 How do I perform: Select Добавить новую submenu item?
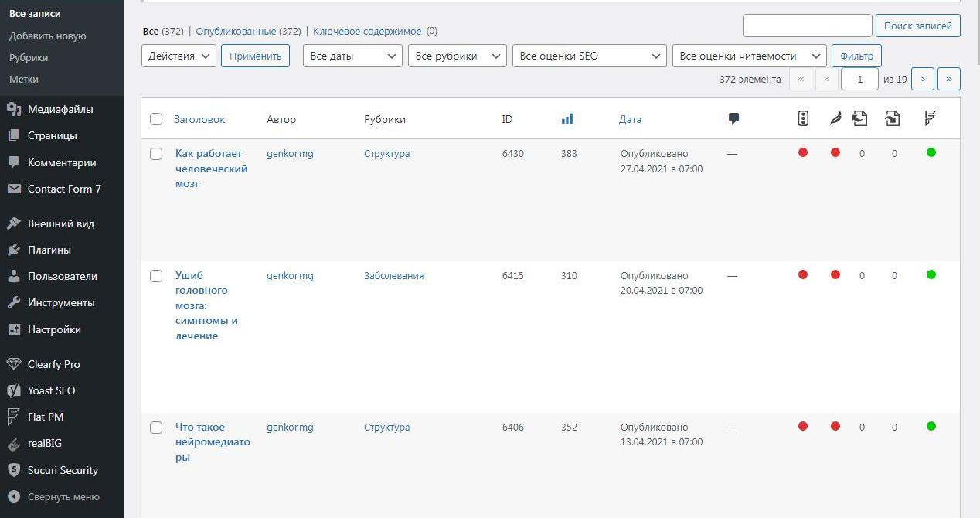point(48,36)
